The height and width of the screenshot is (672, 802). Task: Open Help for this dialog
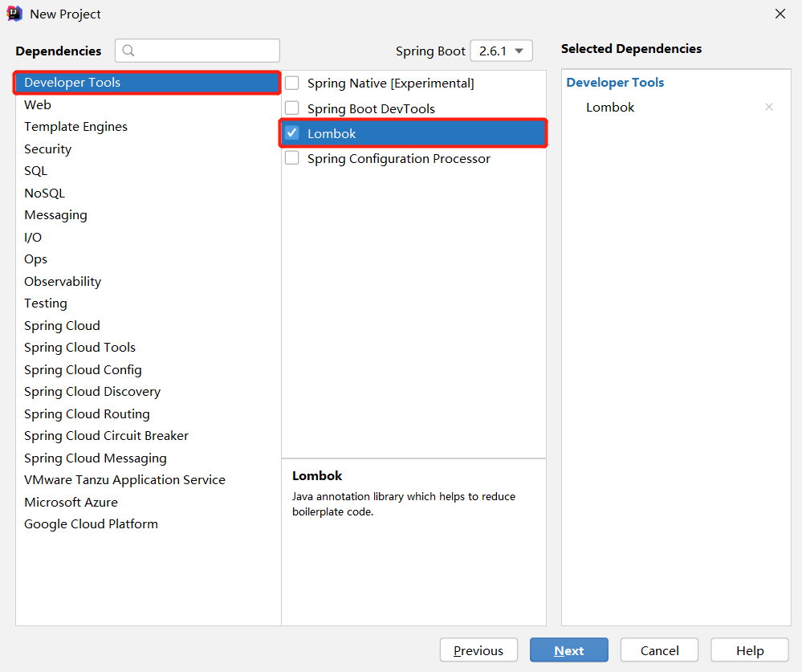pyautogui.click(x=750, y=650)
